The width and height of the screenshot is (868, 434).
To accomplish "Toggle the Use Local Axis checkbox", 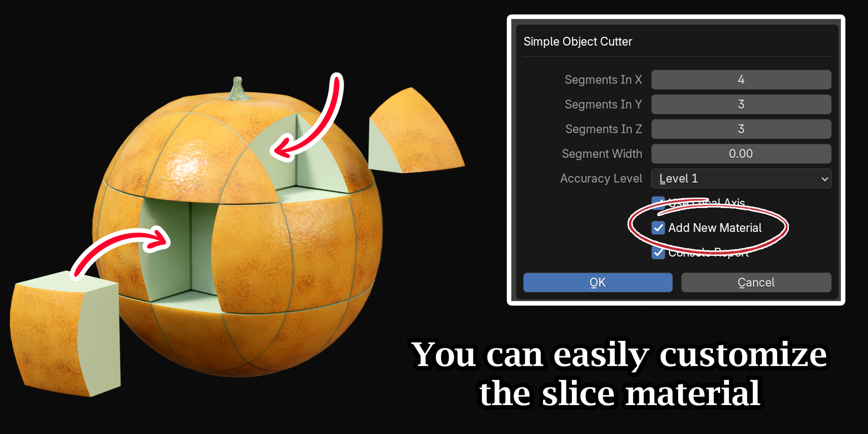I will (x=658, y=203).
